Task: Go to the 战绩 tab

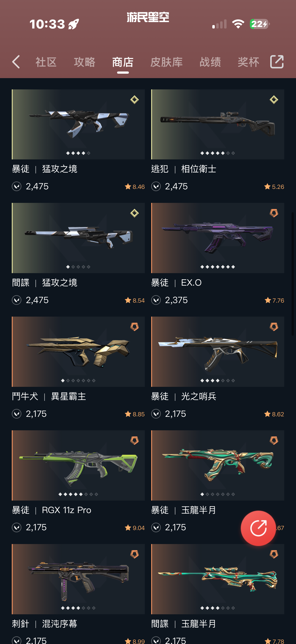Action: coord(210,62)
